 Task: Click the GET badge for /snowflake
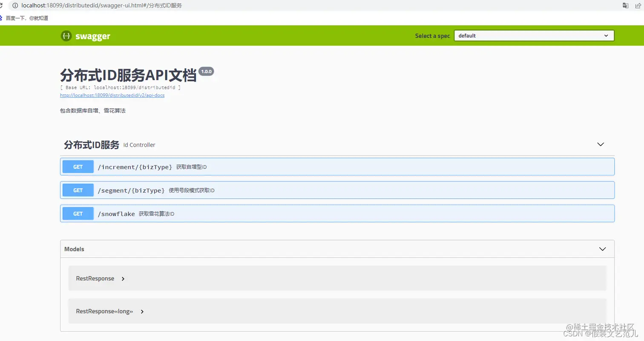(78, 214)
